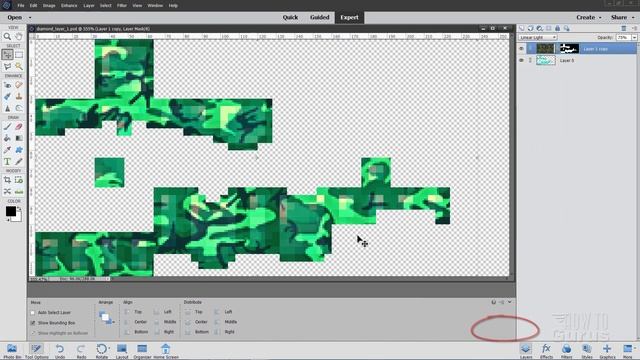Open the Arrange order dropdown

pos(106,318)
